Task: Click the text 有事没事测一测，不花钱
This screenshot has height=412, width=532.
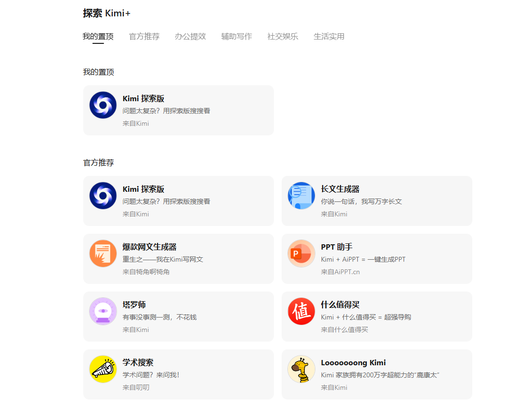Action: pos(159,317)
